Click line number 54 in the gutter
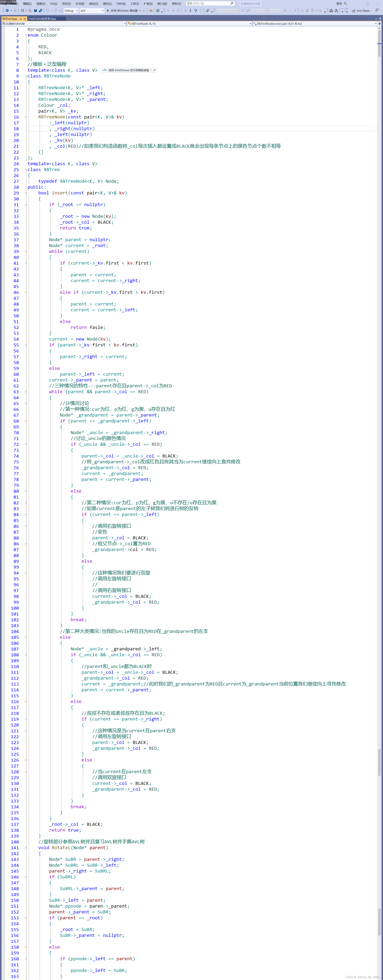 click(16, 339)
